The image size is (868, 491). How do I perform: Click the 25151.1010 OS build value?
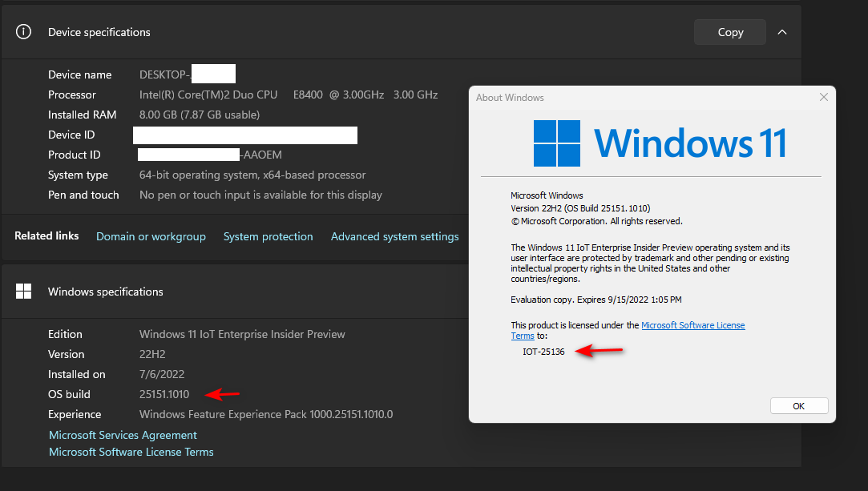pos(164,394)
